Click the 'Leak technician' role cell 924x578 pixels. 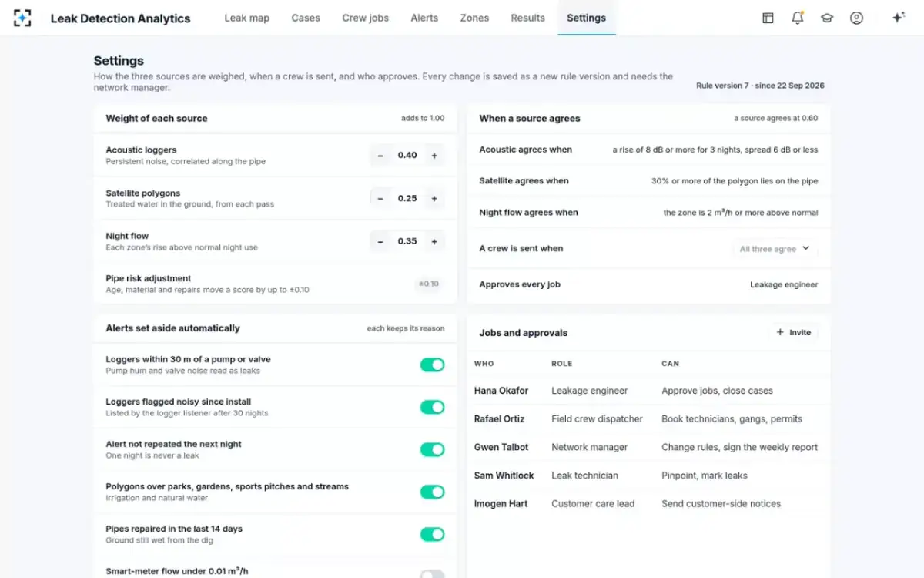pyautogui.click(x=584, y=476)
